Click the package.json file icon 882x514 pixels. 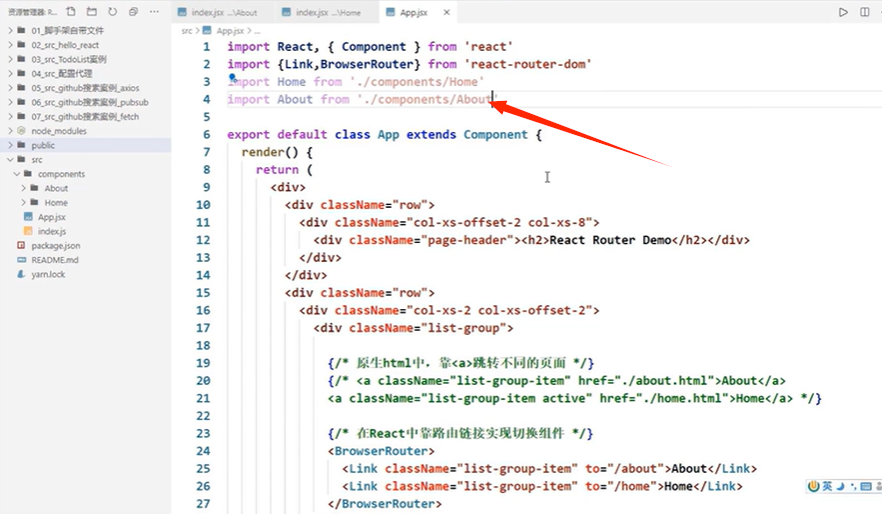point(21,245)
